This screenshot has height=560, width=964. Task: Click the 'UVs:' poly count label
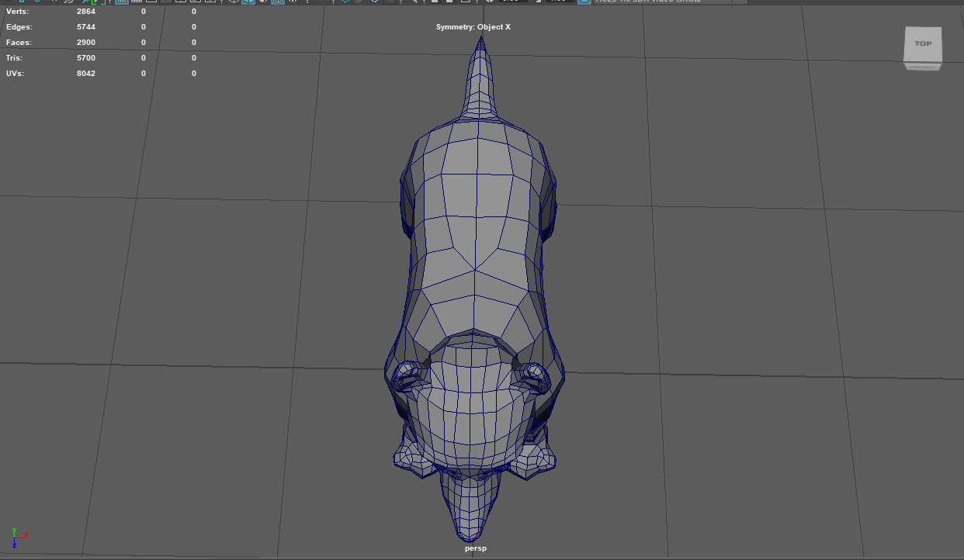tap(16, 74)
